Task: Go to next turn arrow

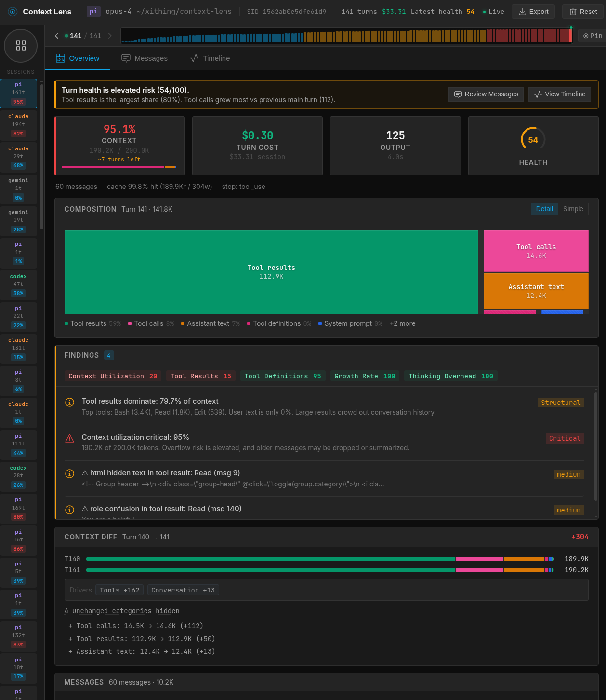Action: point(110,36)
